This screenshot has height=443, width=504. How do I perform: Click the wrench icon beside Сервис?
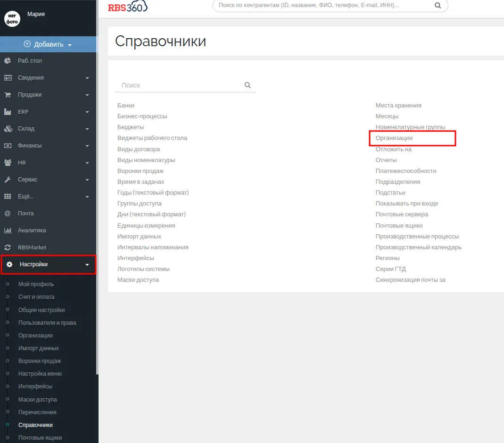[x=8, y=180]
